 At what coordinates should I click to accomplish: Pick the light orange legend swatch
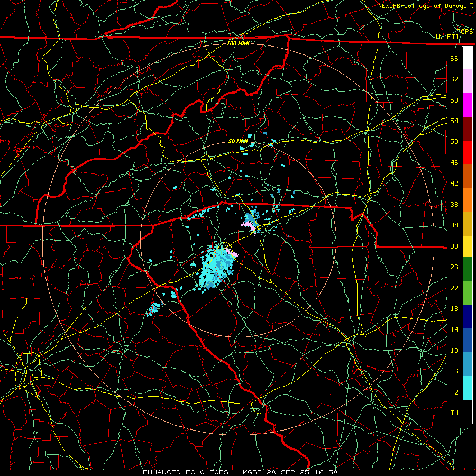467,200
